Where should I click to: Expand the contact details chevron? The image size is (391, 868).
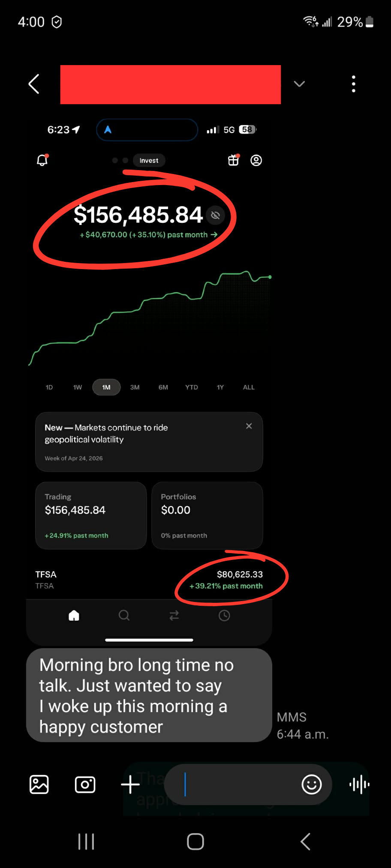(299, 84)
